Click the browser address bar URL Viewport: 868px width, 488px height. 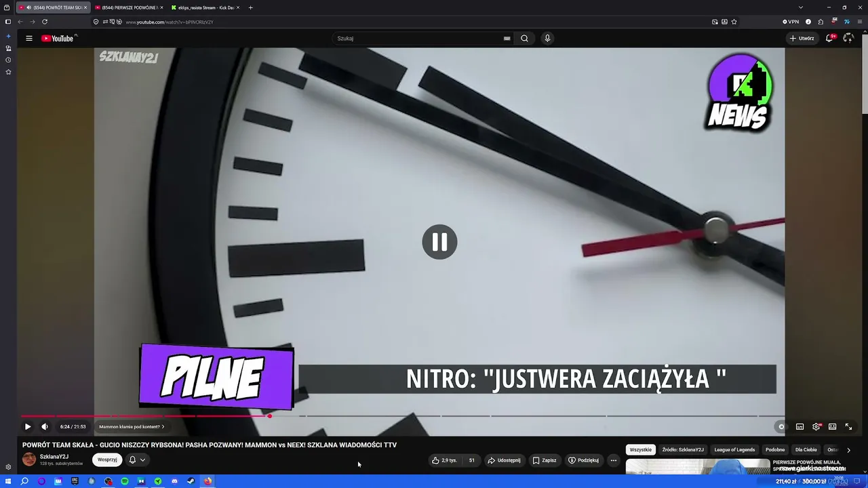coord(170,22)
